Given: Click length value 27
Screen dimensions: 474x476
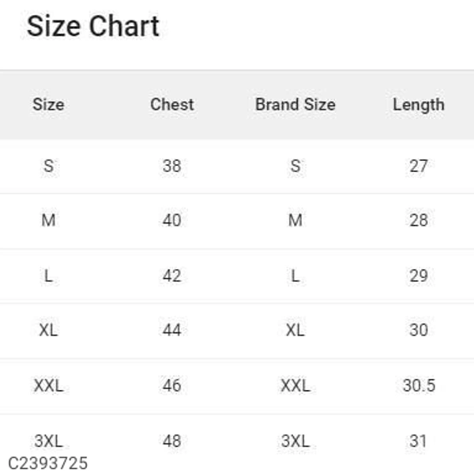Looking at the screenshot, I should (418, 166).
